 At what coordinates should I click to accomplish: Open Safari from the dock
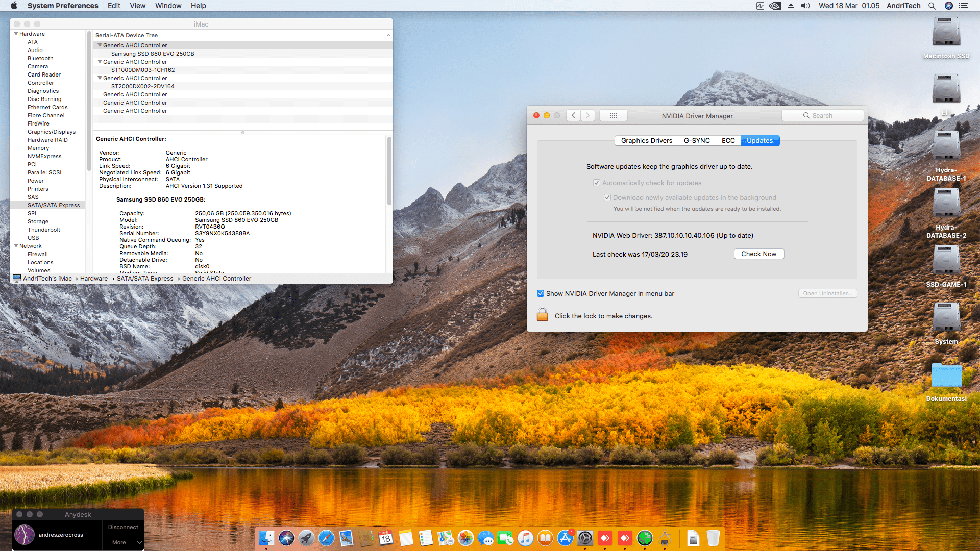pos(326,538)
